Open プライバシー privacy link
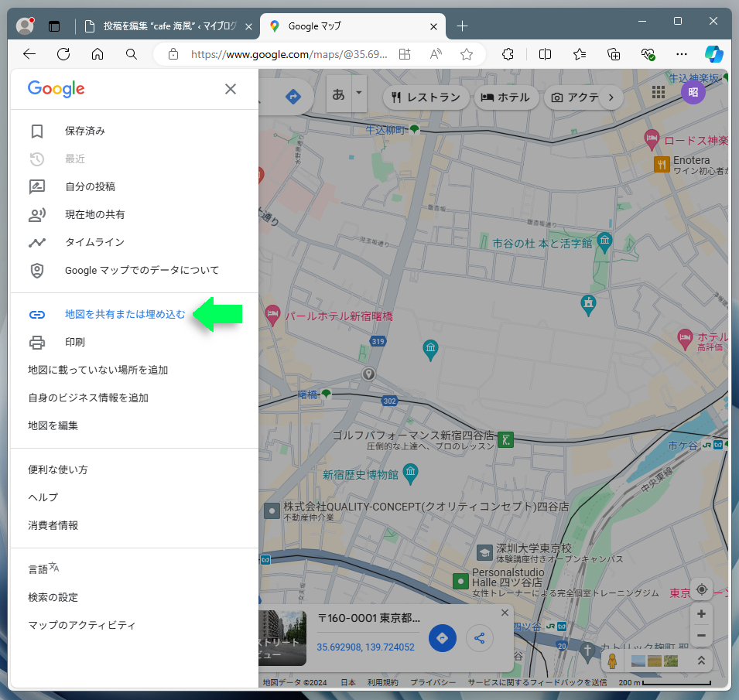Screen dimensions: 739x700 (x=433, y=682)
